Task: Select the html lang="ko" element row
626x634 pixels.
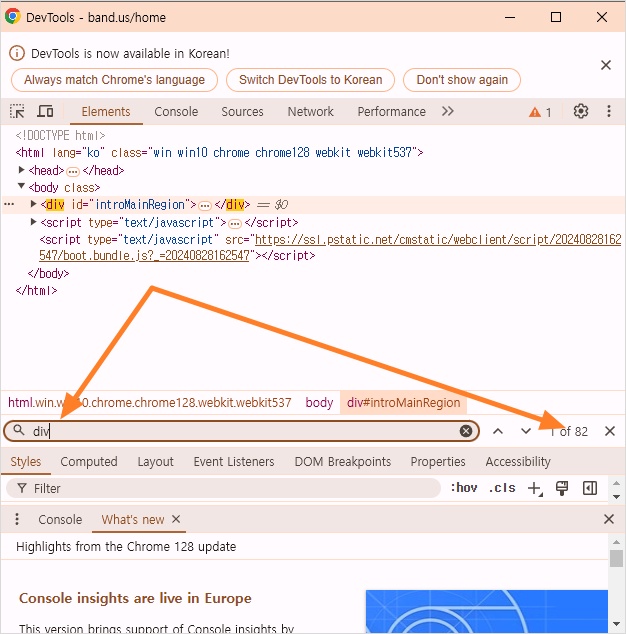Action: click(219, 152)
